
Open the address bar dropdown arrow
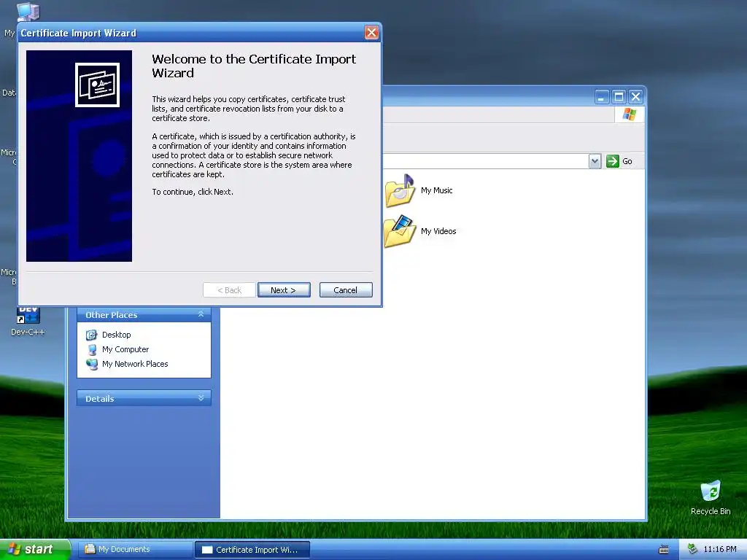(595, 161)
